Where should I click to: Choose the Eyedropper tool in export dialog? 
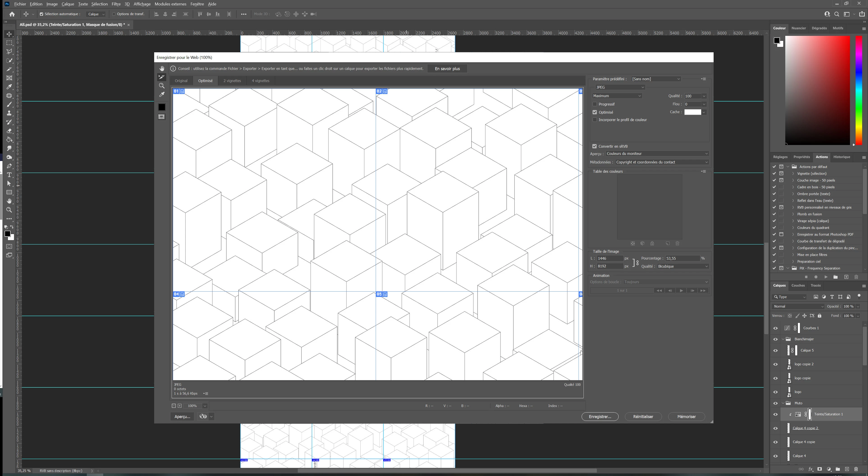(162, 94)
